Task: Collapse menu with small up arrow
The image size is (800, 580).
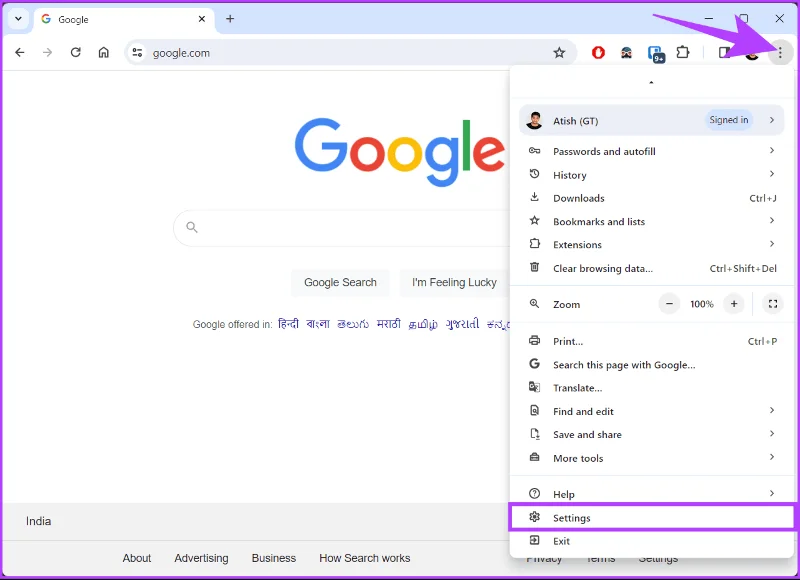Action: tap(651, 82)
